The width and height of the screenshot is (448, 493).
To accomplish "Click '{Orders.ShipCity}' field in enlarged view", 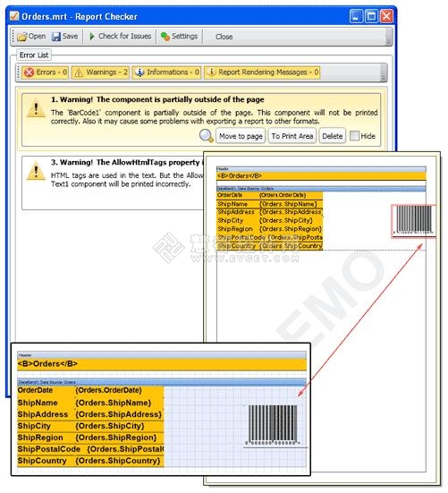I will [x=110, y=426].
